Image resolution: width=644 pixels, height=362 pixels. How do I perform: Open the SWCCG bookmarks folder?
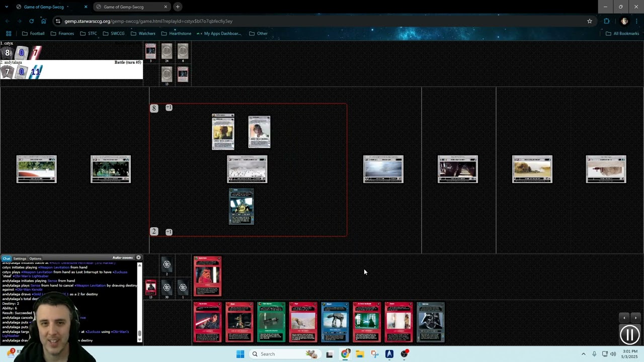coord(114,34)
